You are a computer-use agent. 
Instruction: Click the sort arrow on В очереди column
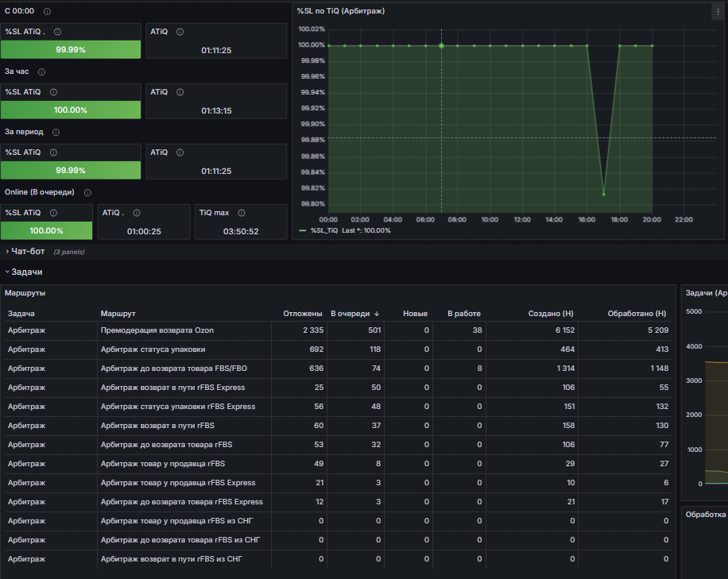click(x=377, y=314)
